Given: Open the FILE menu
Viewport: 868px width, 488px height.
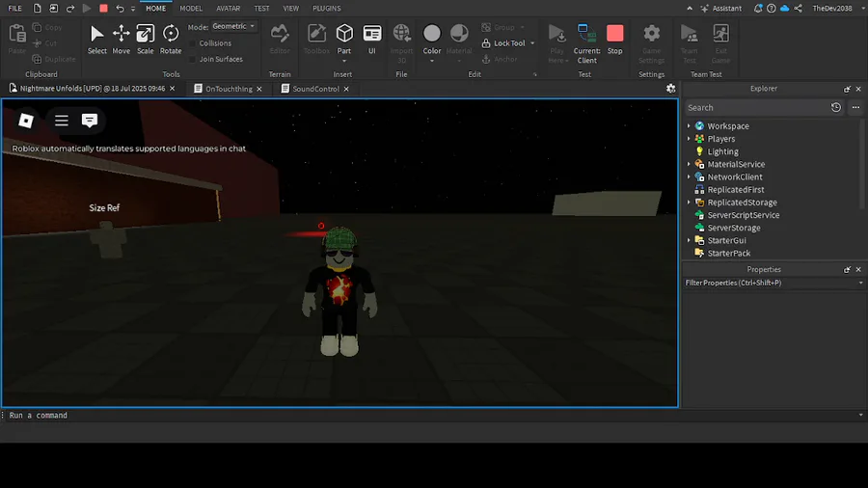Looking at the screenshot, I should 14,9.
